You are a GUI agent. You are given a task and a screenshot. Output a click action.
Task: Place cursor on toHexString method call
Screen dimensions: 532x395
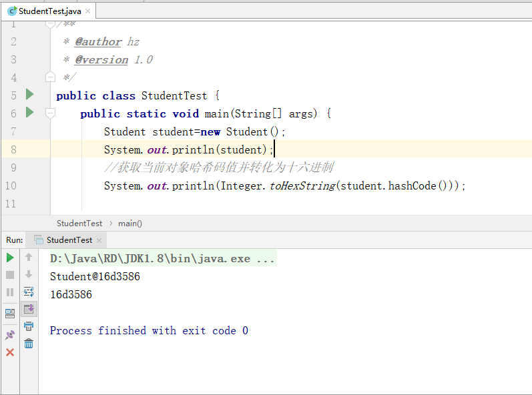click(302, 185)
